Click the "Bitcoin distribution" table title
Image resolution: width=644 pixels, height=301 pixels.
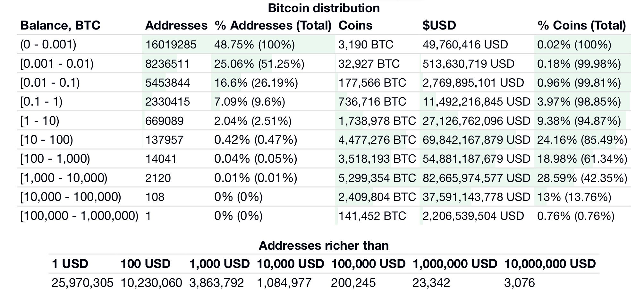pyautogui.click(x=324, y=8)
